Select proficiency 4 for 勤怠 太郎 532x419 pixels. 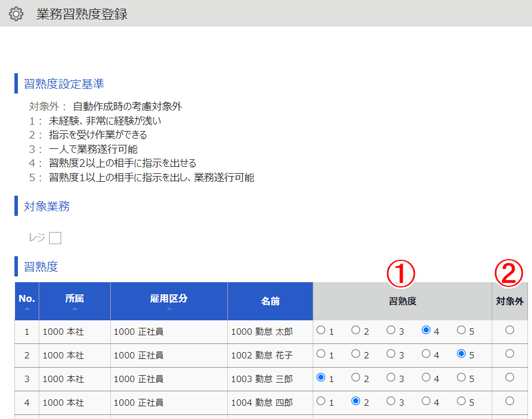[x=426, y=330]
